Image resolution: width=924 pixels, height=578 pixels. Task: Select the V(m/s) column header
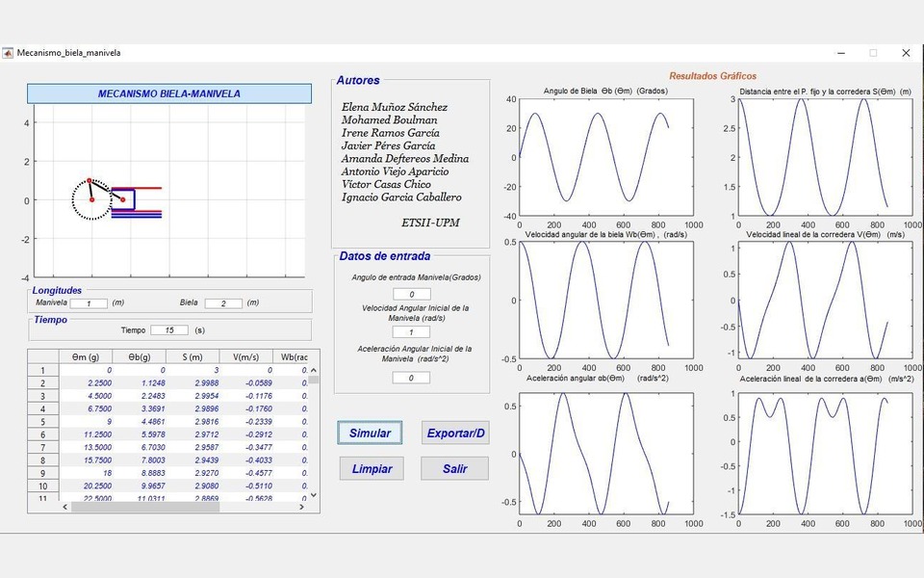[x=245, y=356]
